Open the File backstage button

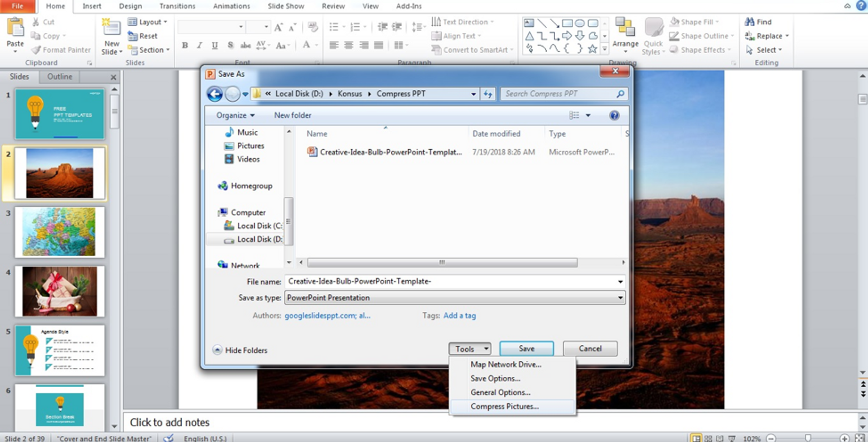[x=17, y=6]
